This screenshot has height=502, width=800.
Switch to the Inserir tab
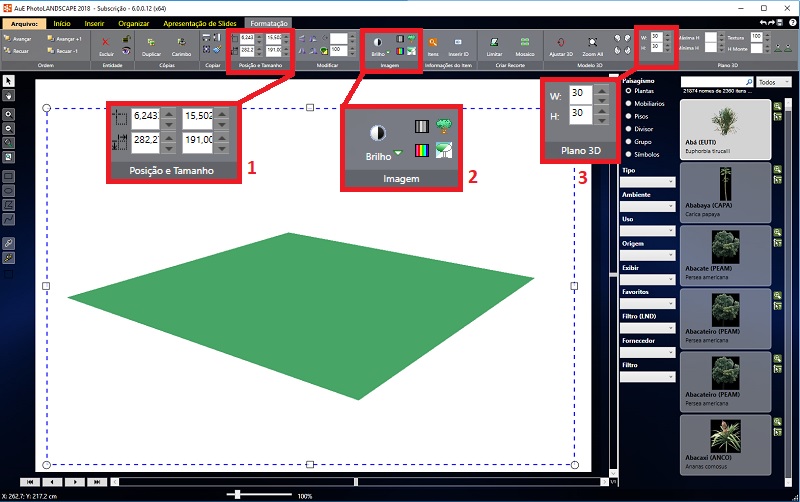(92, 21)
